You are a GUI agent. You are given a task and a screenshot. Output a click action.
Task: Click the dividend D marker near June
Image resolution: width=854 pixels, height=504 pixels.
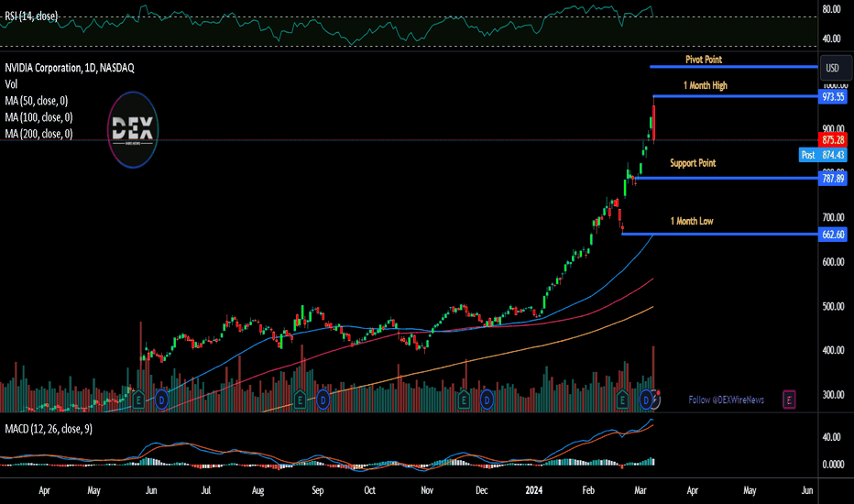161,400
